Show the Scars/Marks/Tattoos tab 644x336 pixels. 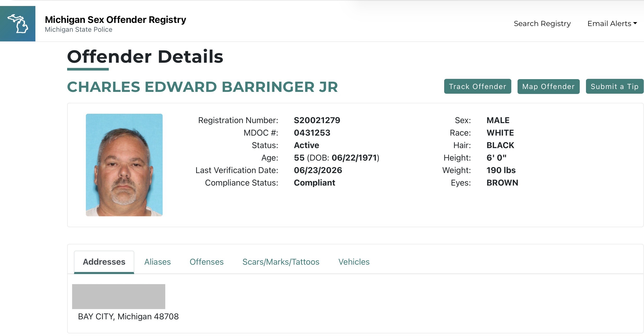(x=281, y=262)
